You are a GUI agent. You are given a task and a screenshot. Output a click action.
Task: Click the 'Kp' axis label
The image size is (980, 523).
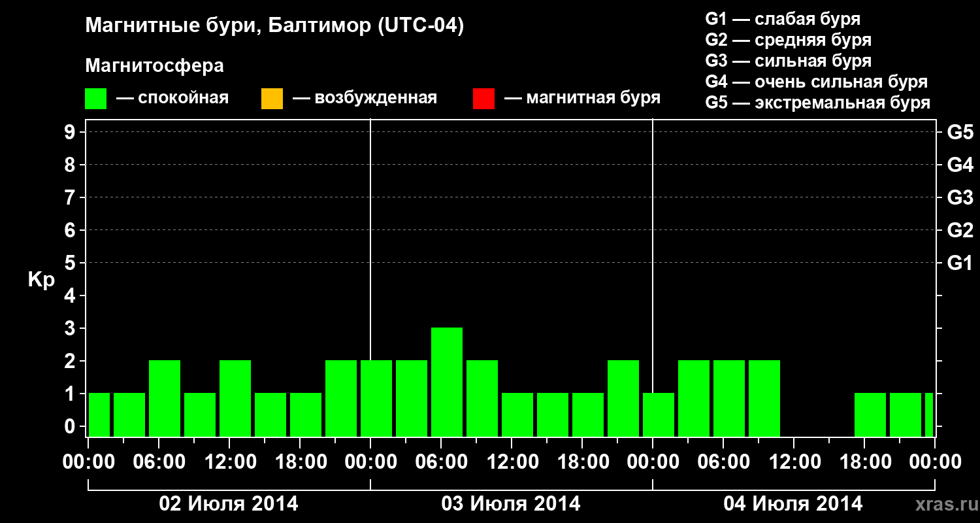coord(41,280)
